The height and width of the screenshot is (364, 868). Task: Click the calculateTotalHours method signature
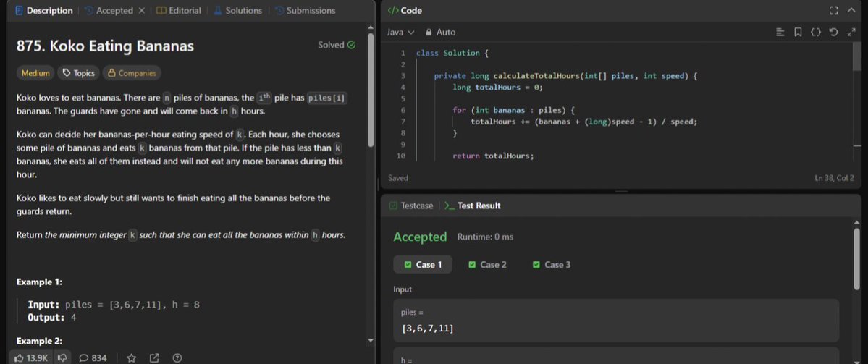pos(565,76)
